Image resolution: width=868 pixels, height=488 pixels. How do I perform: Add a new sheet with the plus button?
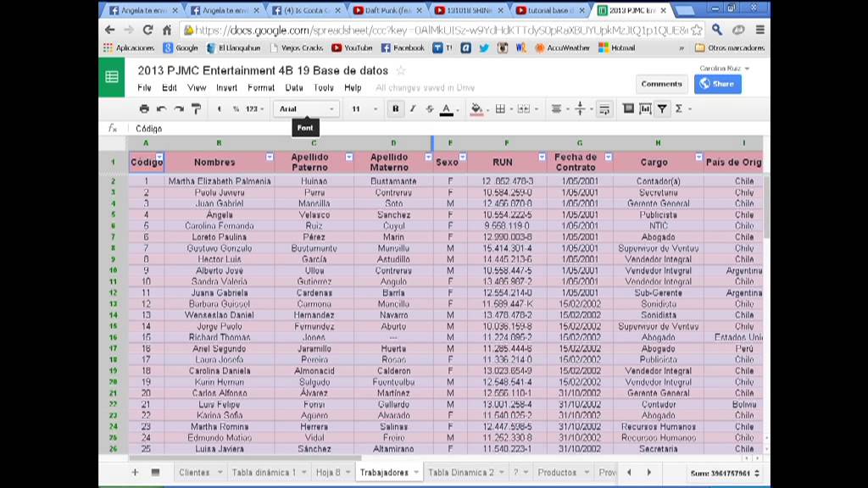[x=135, y=472]
